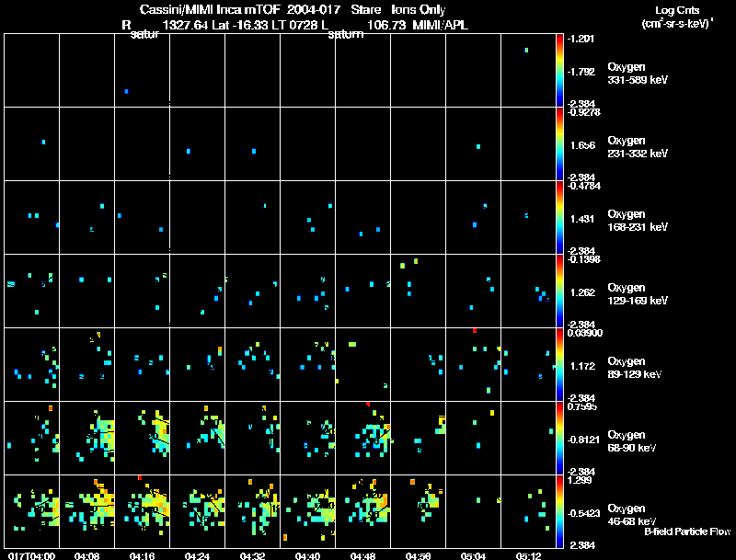Click the '04:56' time axis label
This screenshot has width=736, height=560.
[x=419, y=556]
